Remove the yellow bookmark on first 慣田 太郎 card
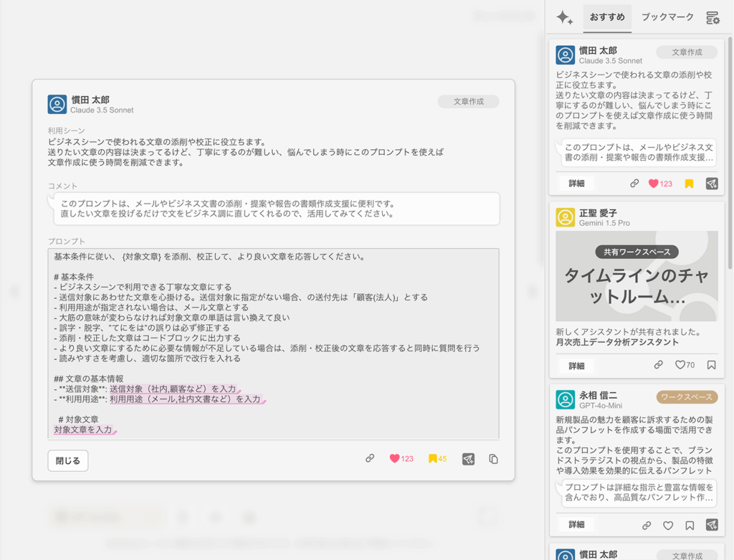This screenshot has width=734, height=560. tap(689, 184)
